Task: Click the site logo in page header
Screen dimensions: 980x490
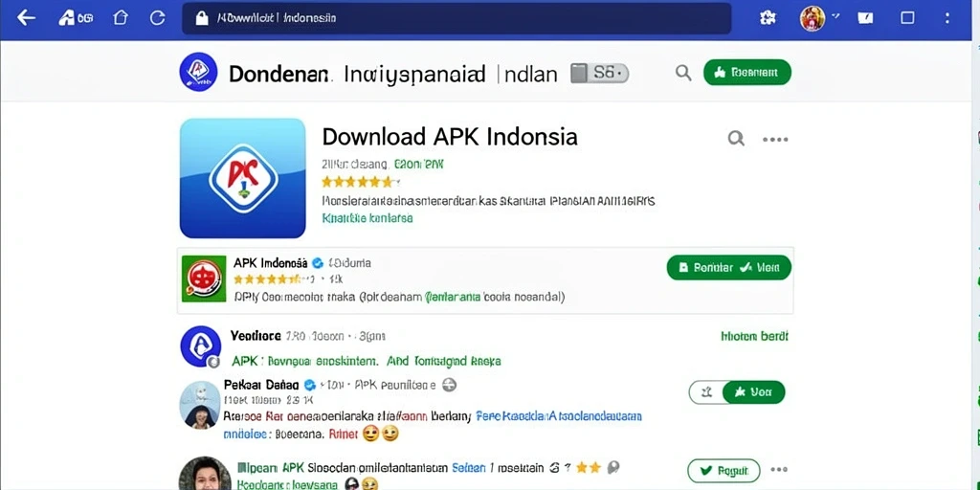Action: coord(198,73)
